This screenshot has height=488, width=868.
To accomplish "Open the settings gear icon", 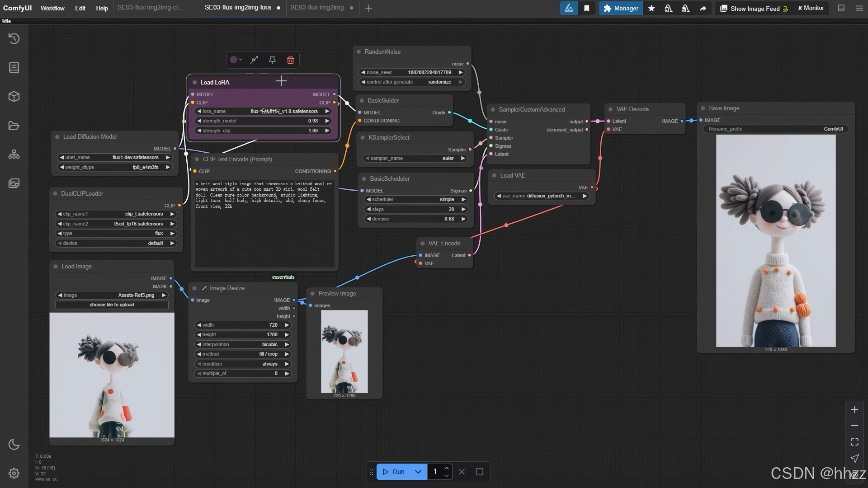I will coord(14,473).
